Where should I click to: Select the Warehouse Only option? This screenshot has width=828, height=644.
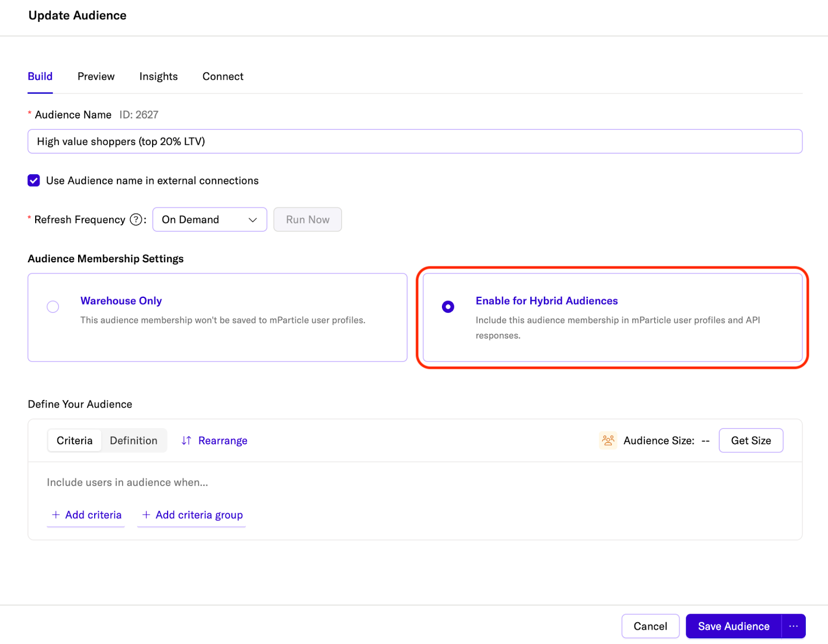click(x=52, y=306)
